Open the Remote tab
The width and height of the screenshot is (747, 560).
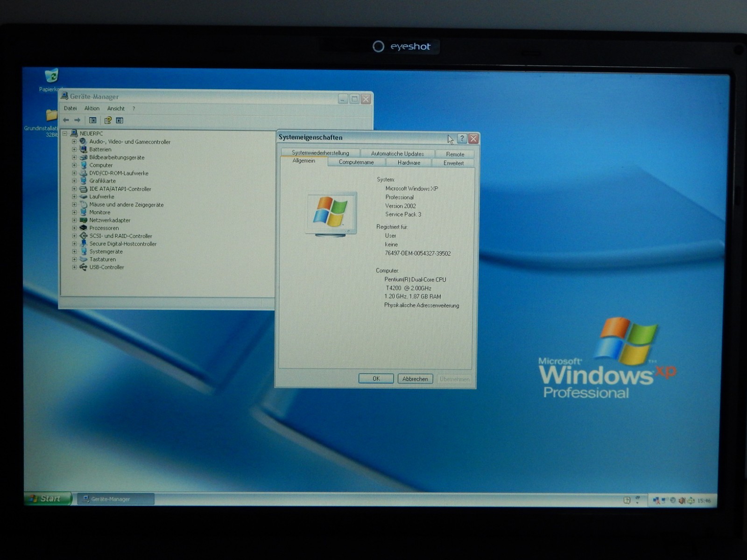455,154
